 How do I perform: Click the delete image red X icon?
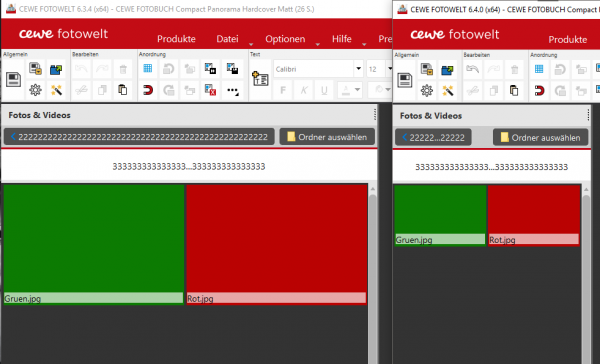coord(210,90)
